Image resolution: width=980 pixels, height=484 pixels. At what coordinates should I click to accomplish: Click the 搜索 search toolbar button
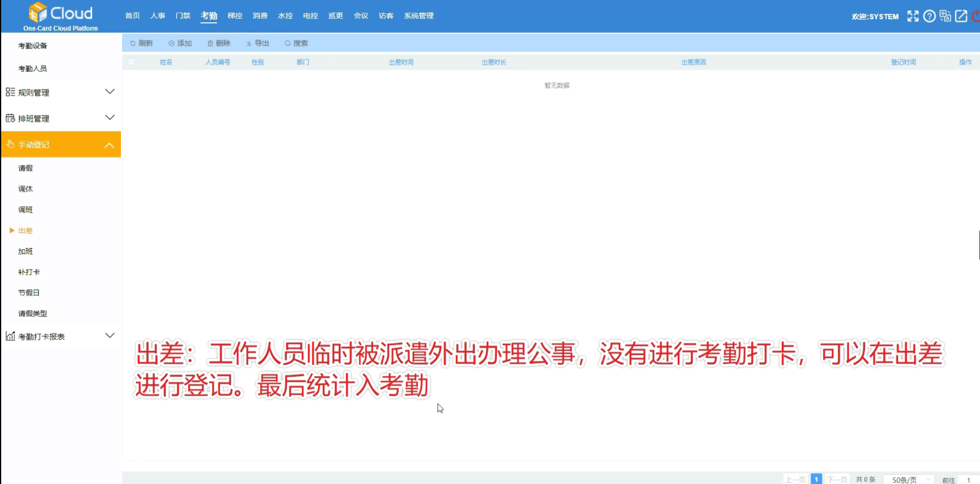coord(296,43)
